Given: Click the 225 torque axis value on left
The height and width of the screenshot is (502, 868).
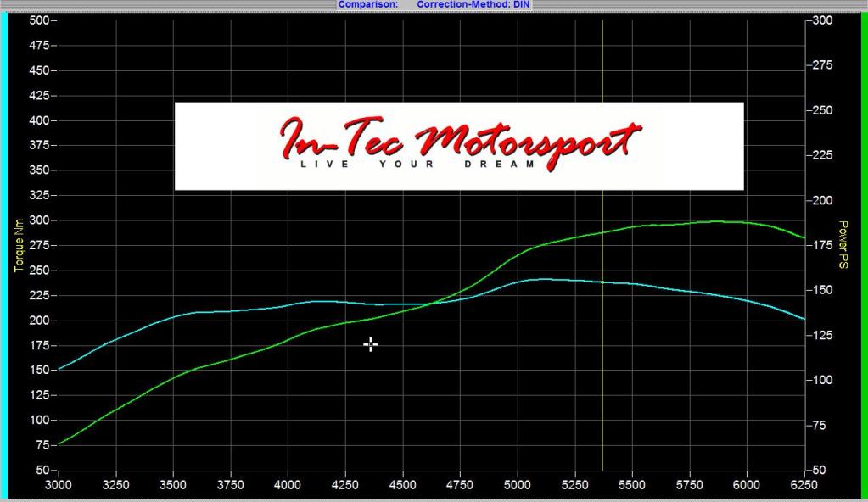Looking at the screenshot, I should coord(39,295).
